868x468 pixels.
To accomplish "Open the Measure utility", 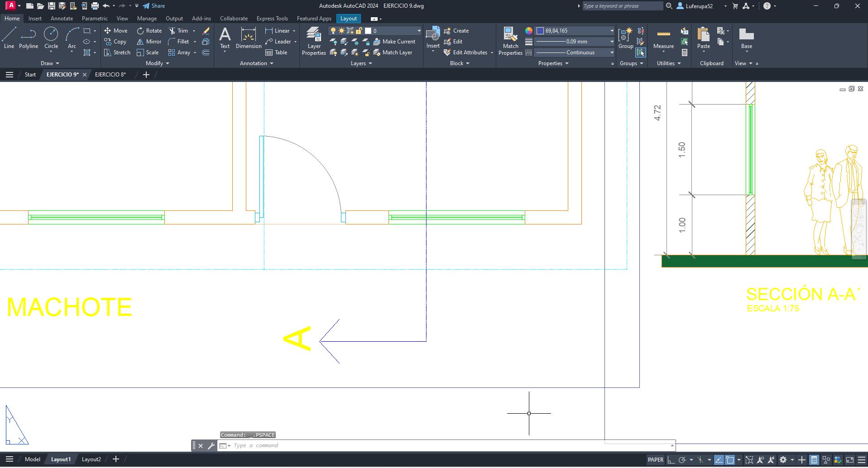I will pyautogui.click(x=663, y=38).
